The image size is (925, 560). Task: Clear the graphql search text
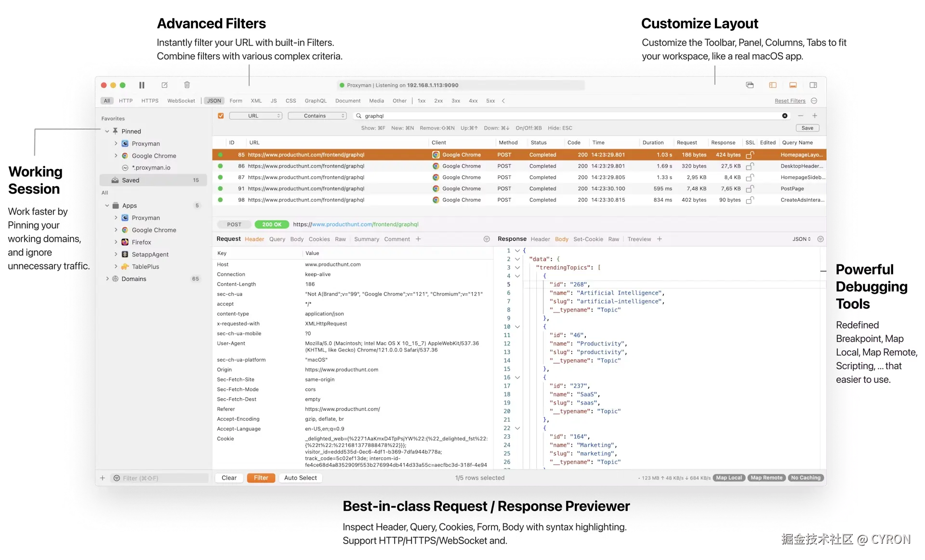pos(785,116)
